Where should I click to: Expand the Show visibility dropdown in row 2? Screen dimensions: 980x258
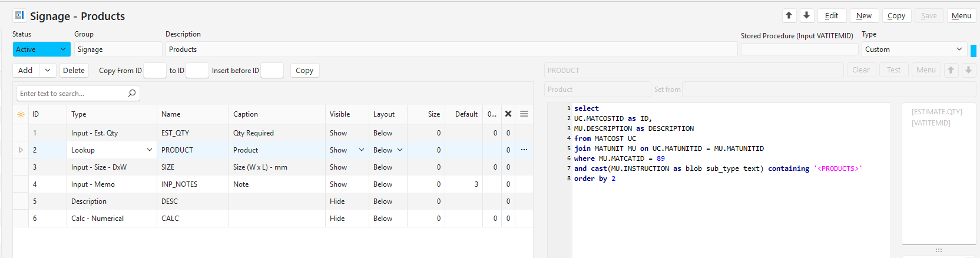[x=362, y=150]
